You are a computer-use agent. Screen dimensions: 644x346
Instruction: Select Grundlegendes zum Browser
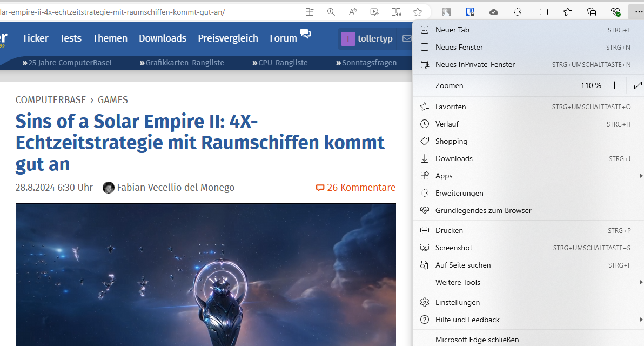(528, 210)
